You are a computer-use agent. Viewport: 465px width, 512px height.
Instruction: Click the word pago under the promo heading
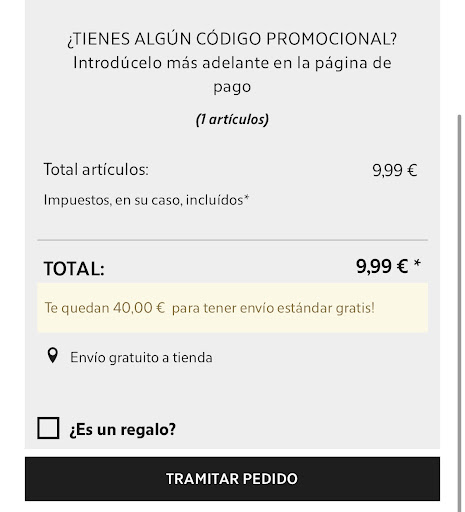coord(232,87)
